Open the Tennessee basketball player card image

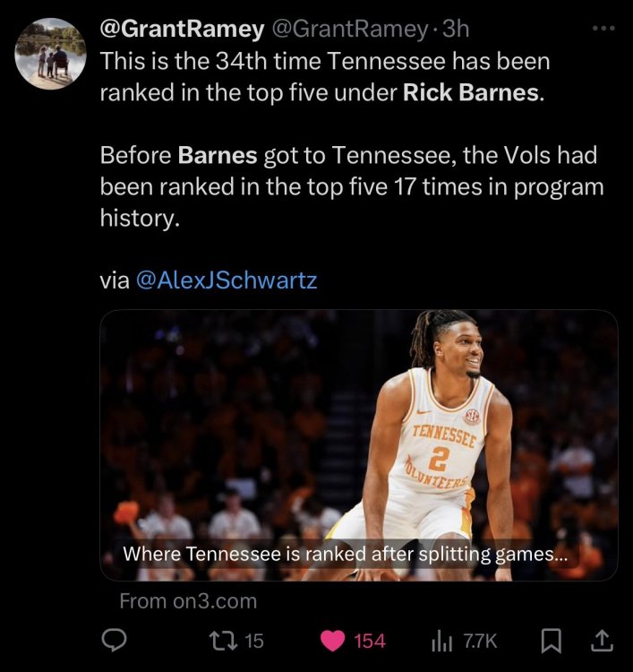point(358,421)
